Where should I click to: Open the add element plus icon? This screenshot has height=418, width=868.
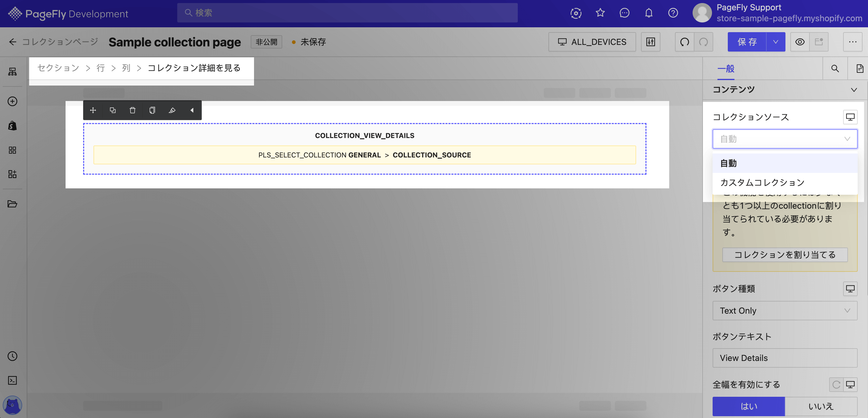[x=12, y=101]
